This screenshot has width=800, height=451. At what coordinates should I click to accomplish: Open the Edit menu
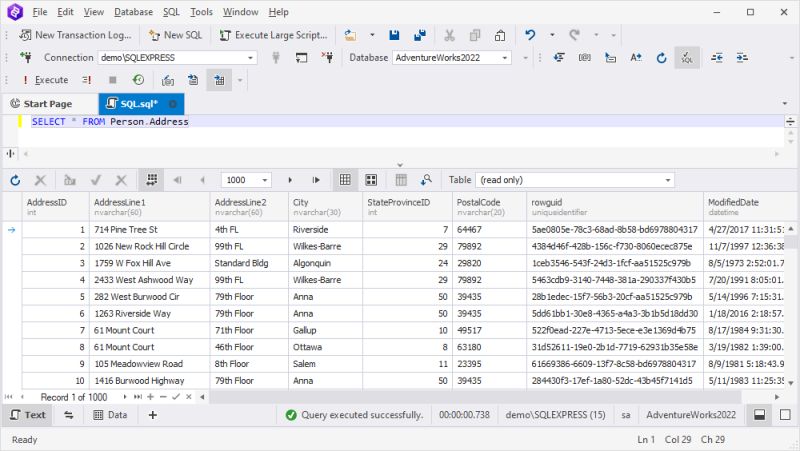(65, 12)
